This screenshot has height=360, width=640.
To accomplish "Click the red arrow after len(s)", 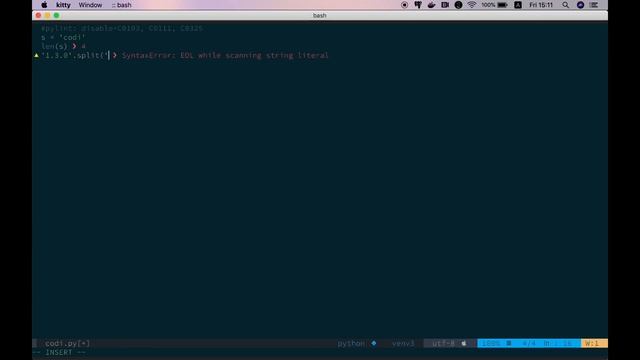I will coord(74,46).
